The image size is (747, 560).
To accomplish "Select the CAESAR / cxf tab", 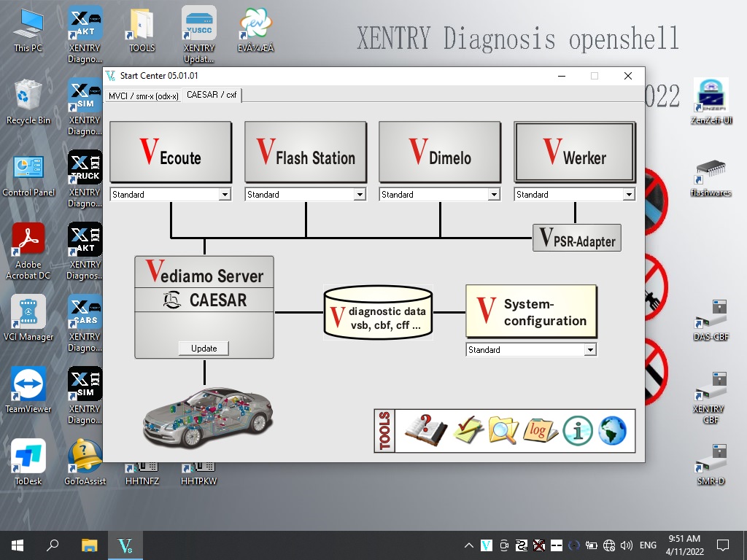I will click(x=212, y=95).
